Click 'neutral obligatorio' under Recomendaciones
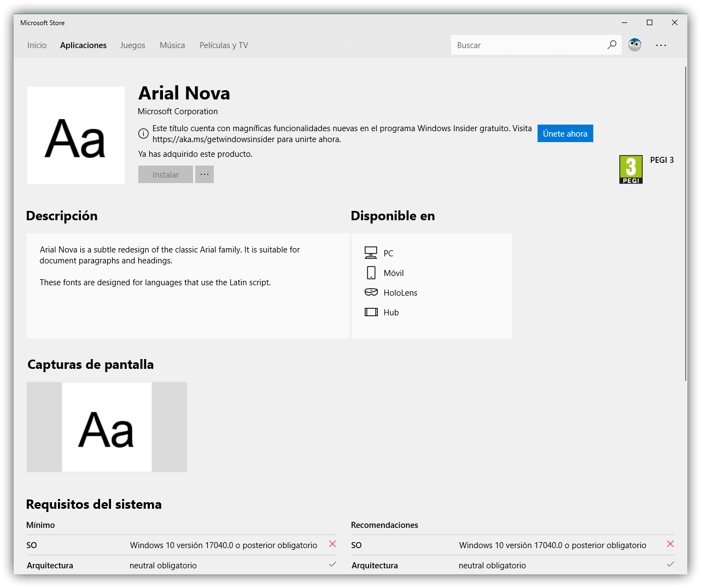The height and width of the screenshot is (588, 701). 492,566
